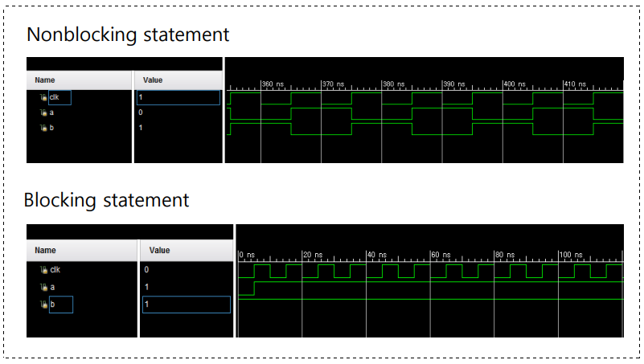Viewport: 644px width, 364px height.
Task: Click the a signal icon in Nonblocking panel
Action: (43, 112)
